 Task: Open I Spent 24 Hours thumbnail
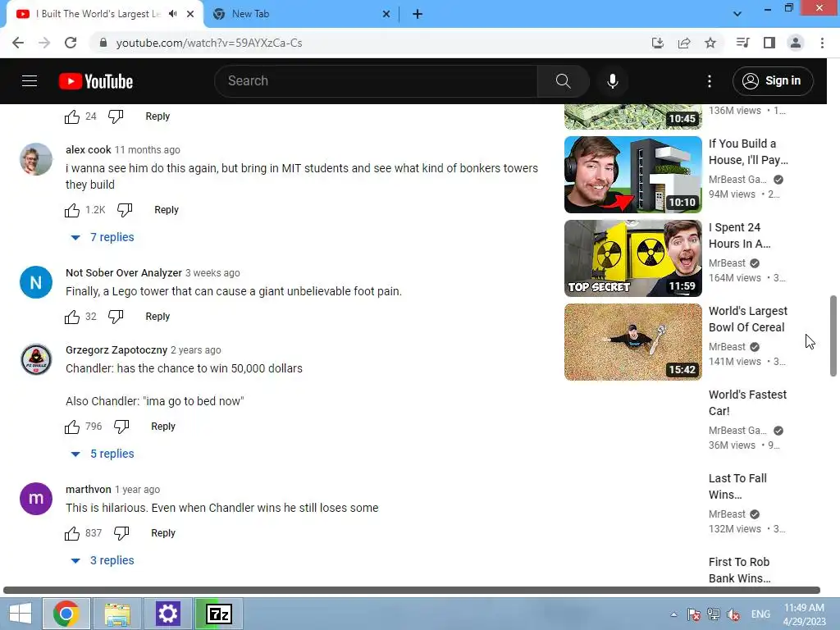(x=632, y=258)
